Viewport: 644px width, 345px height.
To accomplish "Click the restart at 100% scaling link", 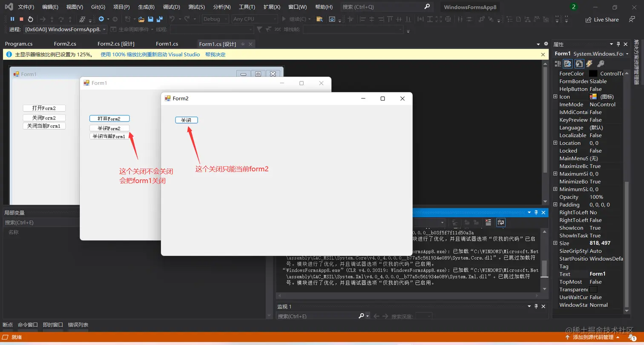I will 150,55.
